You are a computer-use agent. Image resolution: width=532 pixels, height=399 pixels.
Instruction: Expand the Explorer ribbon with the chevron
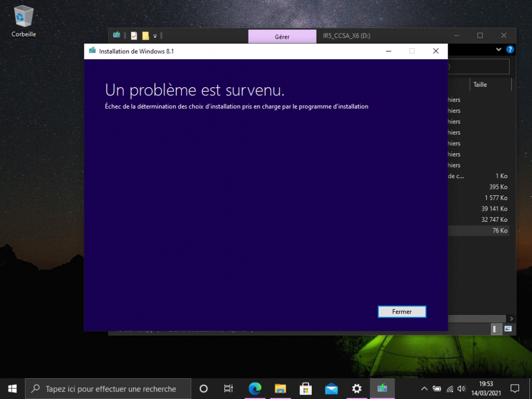pos(498,49)
